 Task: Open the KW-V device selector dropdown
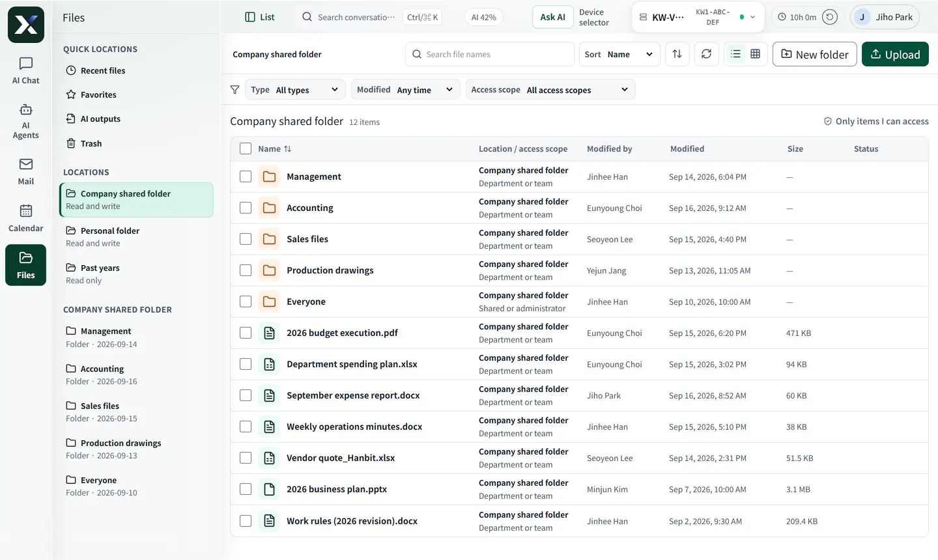698,17
